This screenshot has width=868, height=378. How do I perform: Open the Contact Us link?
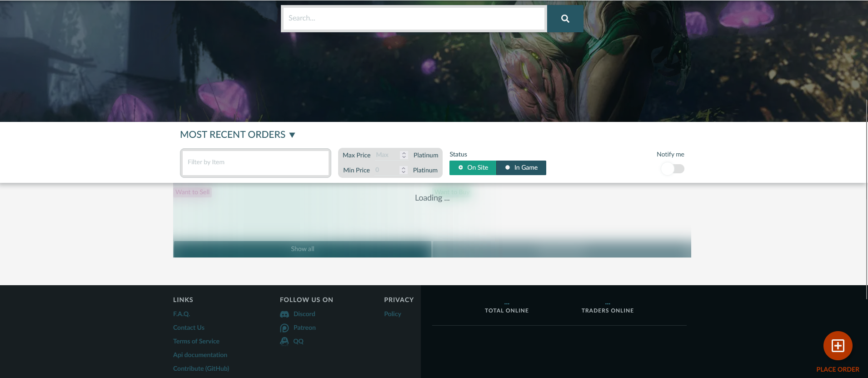pyautogui.click(x=189, y=328)
